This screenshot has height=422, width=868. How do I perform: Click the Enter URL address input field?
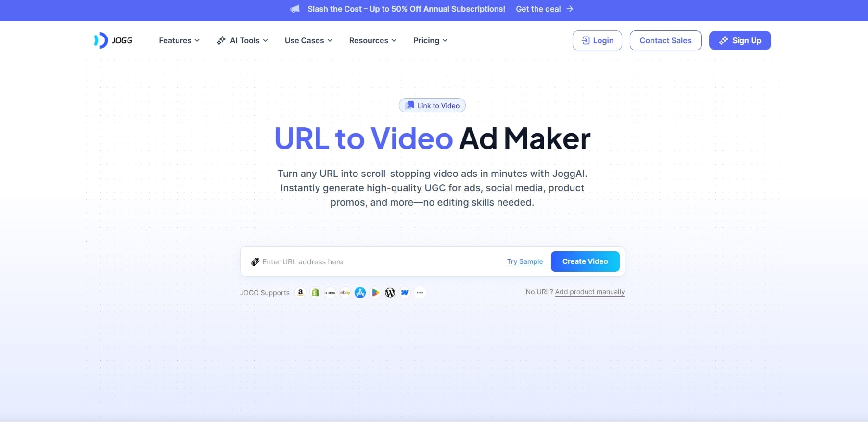(375, 262)
